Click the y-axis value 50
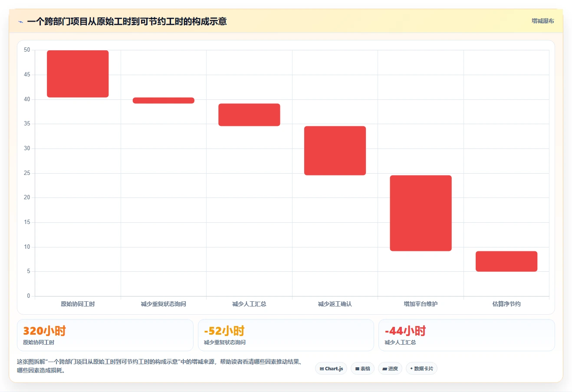The image size is (572, 392). (27, 50)
